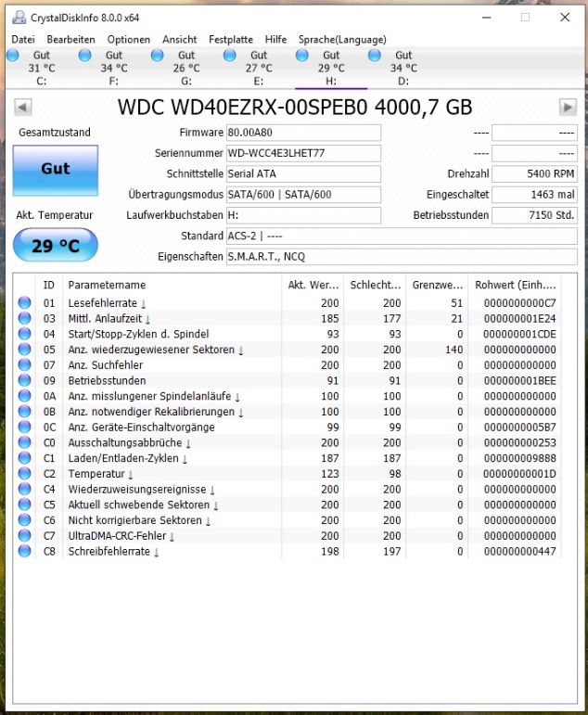
Task: Click status orb for drive H:
Action: click(302, 56)
